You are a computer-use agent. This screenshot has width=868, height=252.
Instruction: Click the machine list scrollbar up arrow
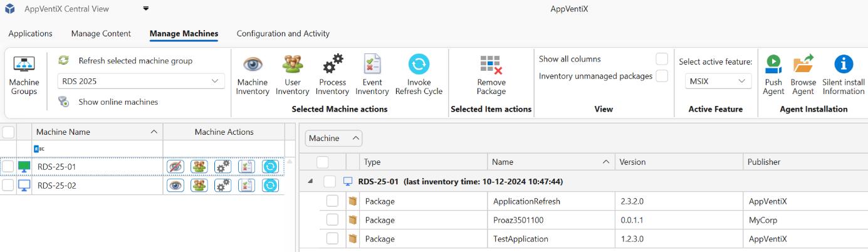[290, 162]
